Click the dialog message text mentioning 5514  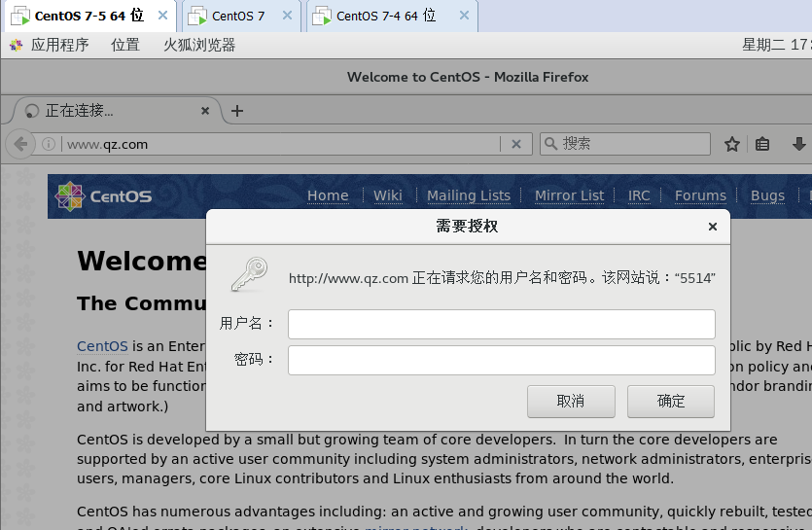click(x=502, y=278)
